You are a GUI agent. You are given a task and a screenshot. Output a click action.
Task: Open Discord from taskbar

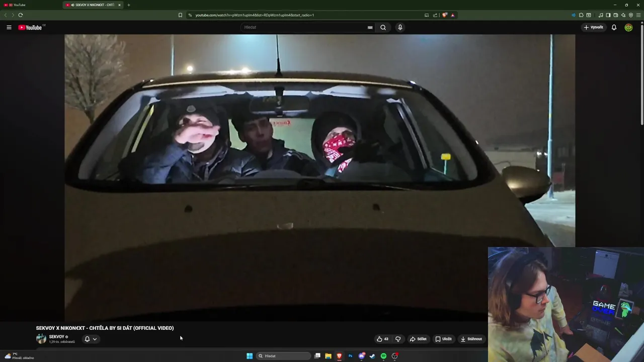coord(361,356)
